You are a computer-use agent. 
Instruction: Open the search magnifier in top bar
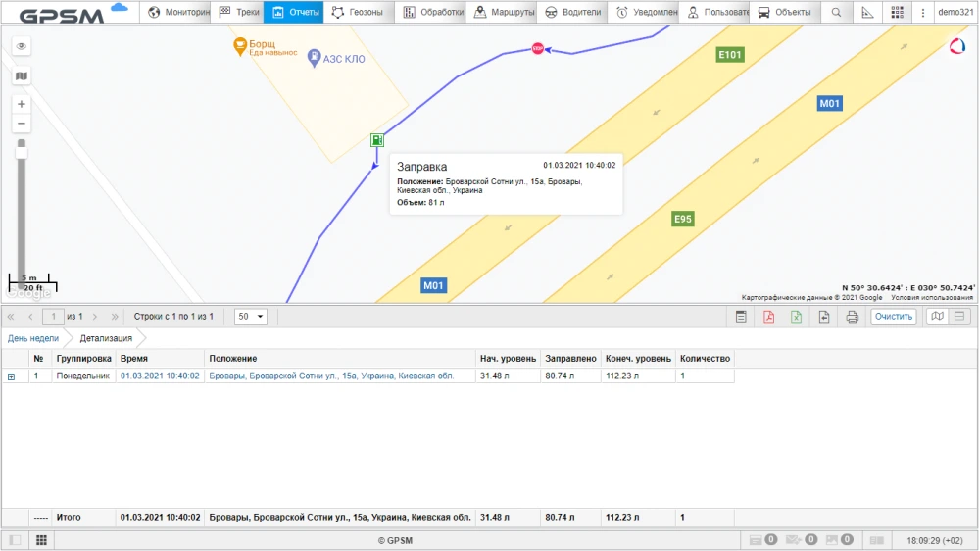click(x=836, y=13)
